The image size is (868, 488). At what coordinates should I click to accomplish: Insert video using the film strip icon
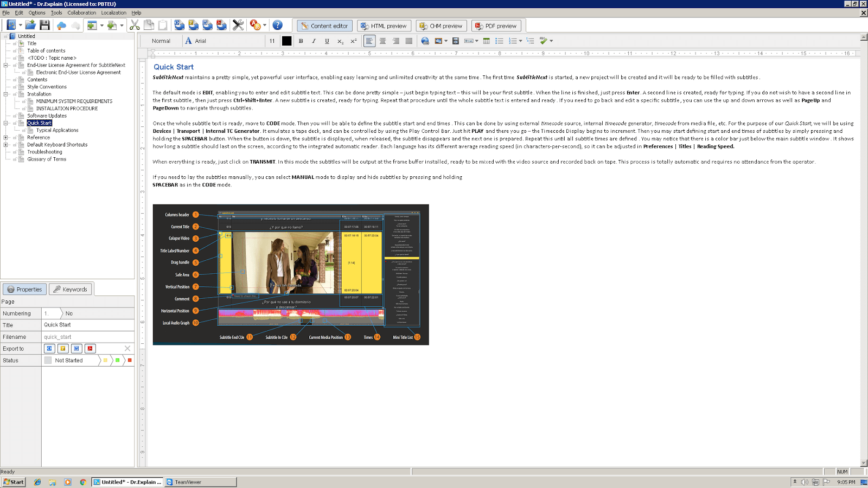456,41
